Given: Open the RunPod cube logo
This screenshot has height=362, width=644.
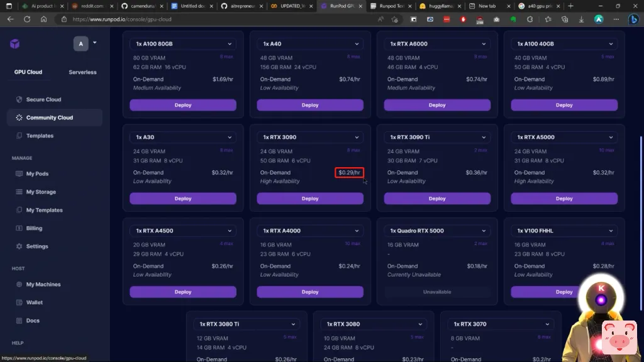Looking at the screenshot, I should [15, 44].
